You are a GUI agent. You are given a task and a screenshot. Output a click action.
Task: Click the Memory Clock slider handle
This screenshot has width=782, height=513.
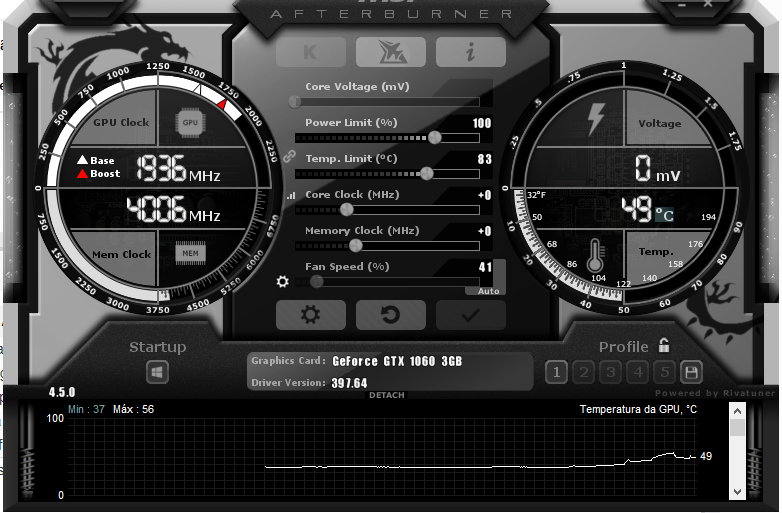coord(355,246)
